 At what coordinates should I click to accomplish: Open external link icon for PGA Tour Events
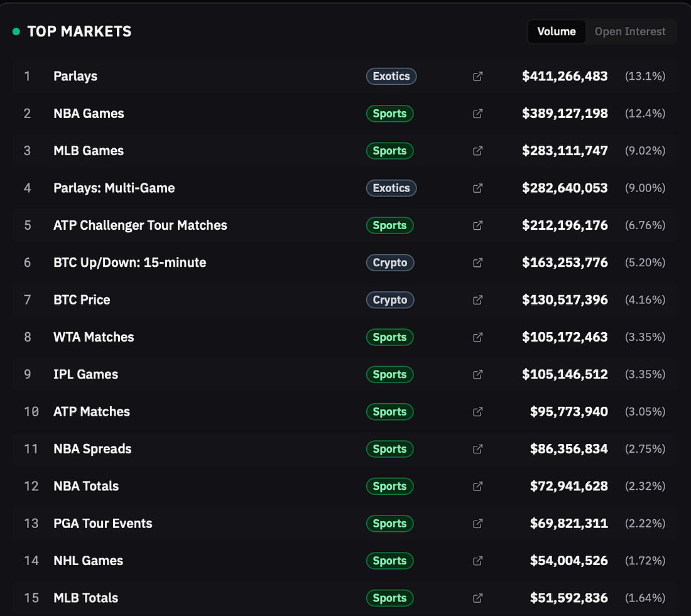click(477, 524)
